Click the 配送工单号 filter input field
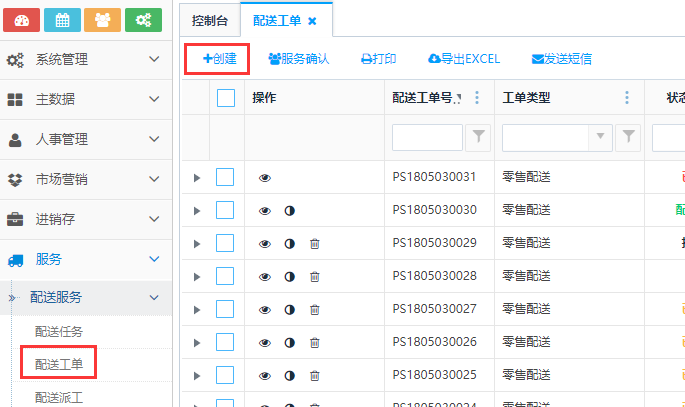Screen dimensions: 685x407 pos(427,136)
